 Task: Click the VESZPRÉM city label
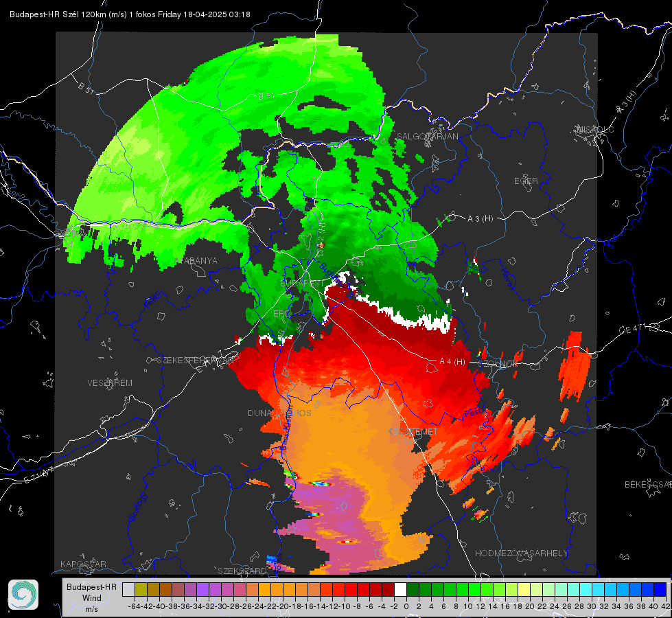(x=110, y=383)
